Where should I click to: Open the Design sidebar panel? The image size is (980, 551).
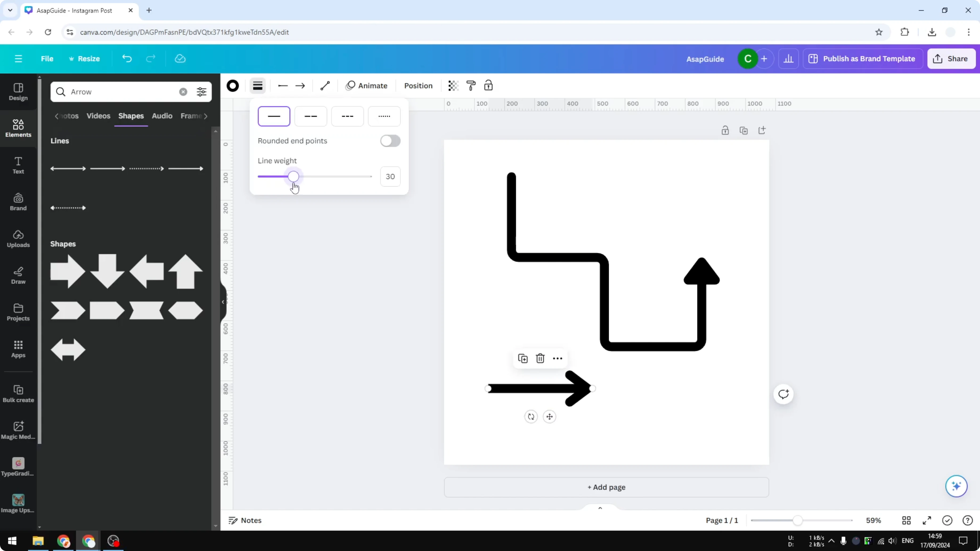point(18,92)
